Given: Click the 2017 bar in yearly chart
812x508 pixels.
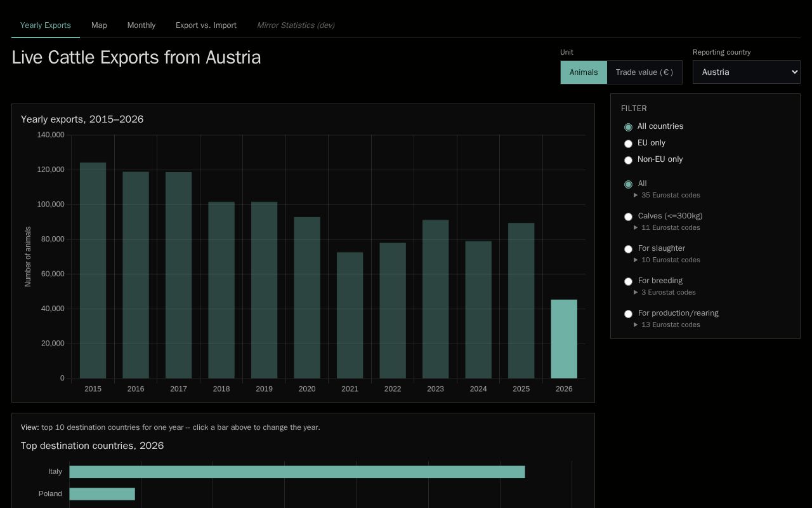Looking at the screenshot, I should tap(178, 275).
